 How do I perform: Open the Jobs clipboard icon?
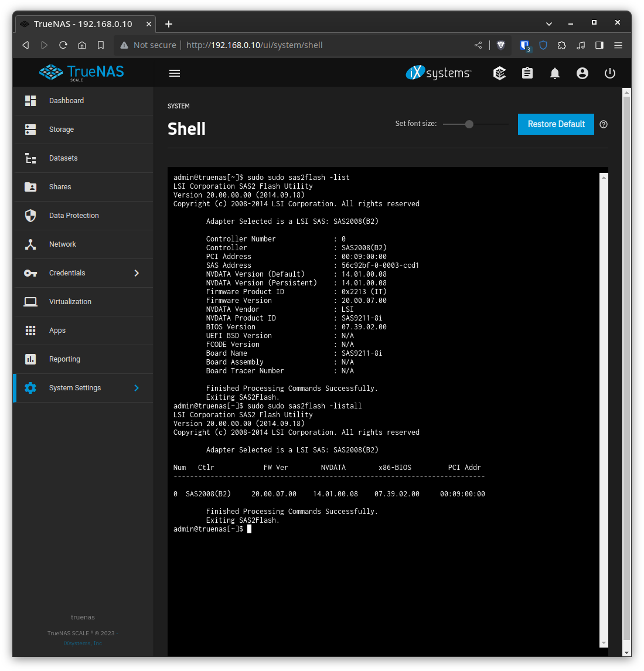[527, 73]
